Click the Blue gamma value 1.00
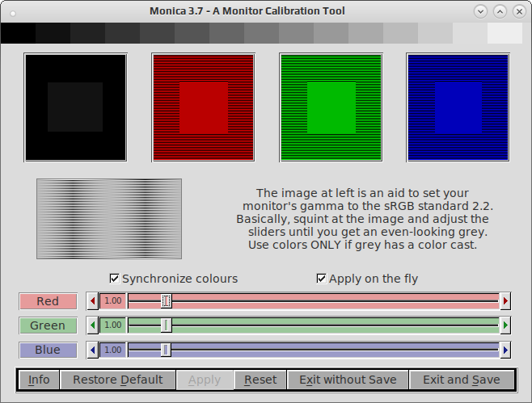The height and width of the screenshot is (403, 532). 113,350
